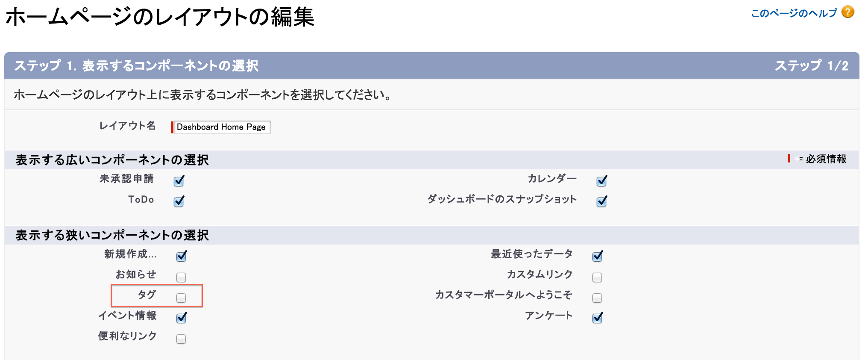Uncheck the 新規作成... checkbox
The width and height of the screenshot is (868, 360).
tap(182, 256)
